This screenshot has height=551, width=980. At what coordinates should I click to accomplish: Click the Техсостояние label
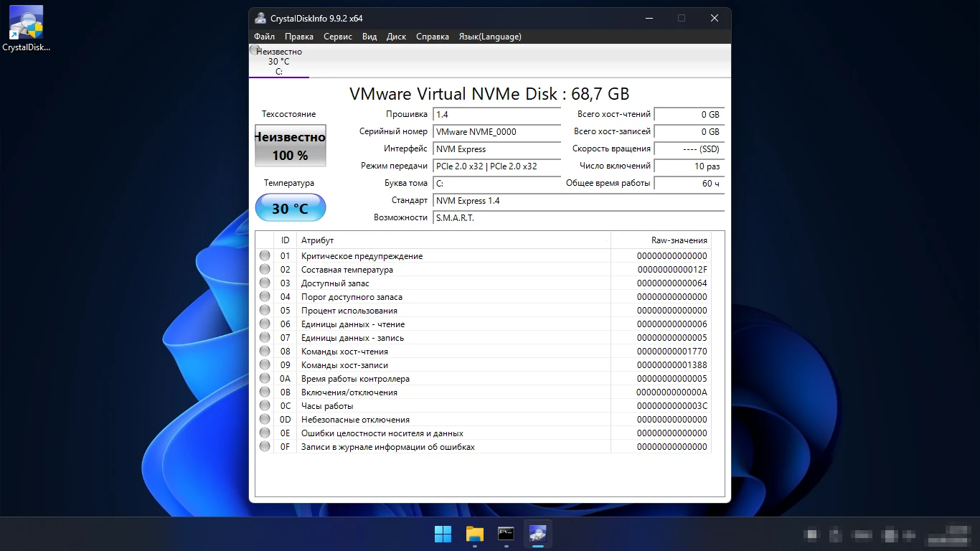point(289,114)
